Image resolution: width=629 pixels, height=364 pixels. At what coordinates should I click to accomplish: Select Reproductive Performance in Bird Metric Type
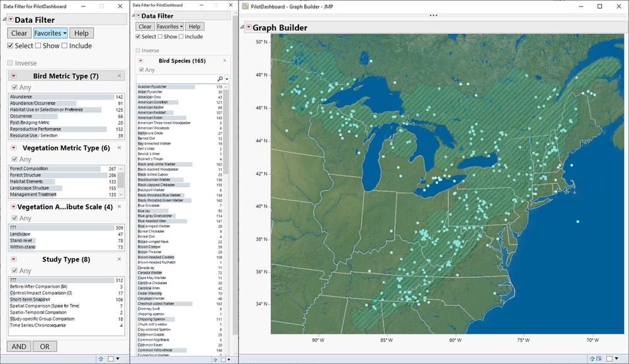pos(67,129)
